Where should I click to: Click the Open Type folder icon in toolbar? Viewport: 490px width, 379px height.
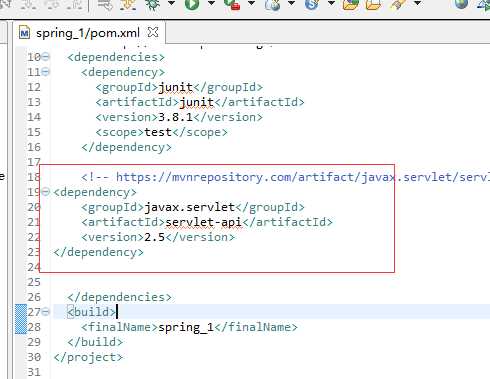[x=351, y=4]
